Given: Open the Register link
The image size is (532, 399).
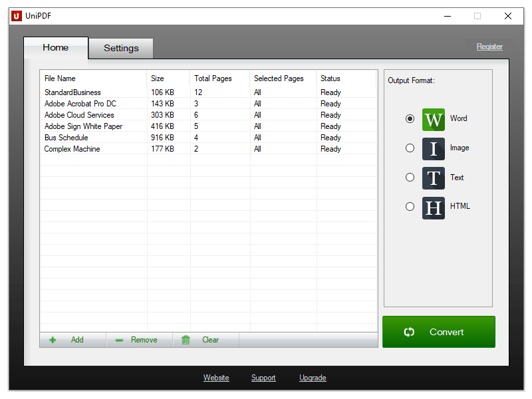Looking at the screenshot, I should (x=489, y=47).
